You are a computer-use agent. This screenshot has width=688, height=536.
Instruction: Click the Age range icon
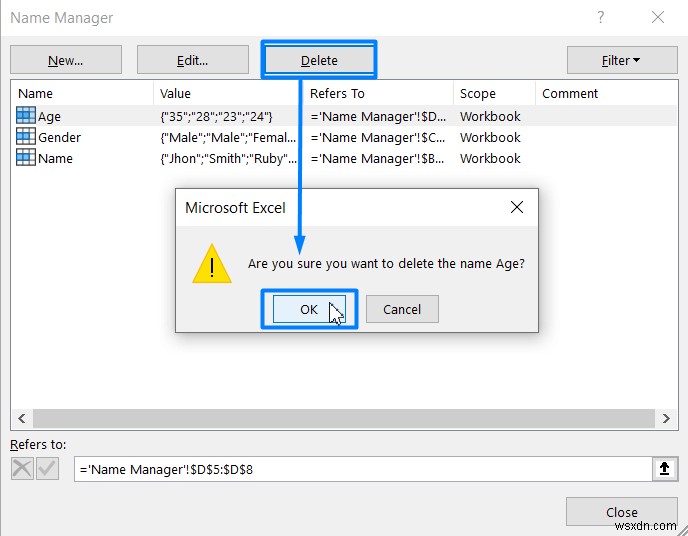(x=26, y=116)
